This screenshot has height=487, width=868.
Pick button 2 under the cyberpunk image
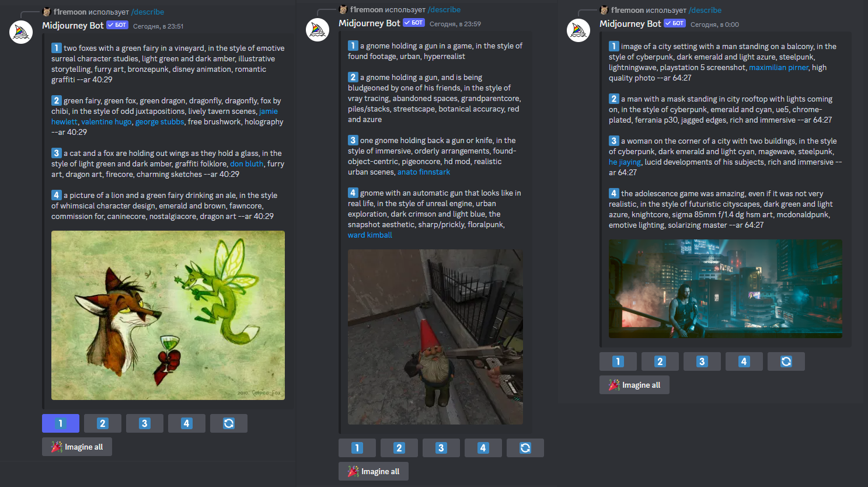pos(660,361)
